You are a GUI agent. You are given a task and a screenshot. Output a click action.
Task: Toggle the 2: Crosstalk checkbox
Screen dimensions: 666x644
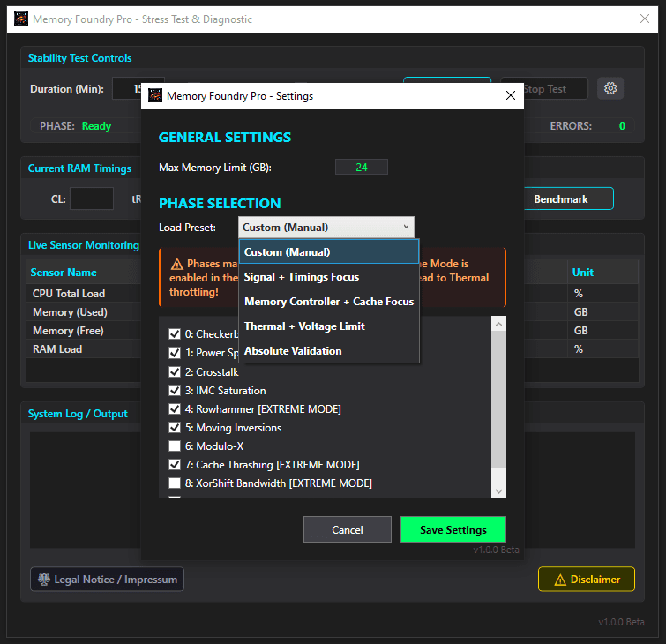point(175,372)
